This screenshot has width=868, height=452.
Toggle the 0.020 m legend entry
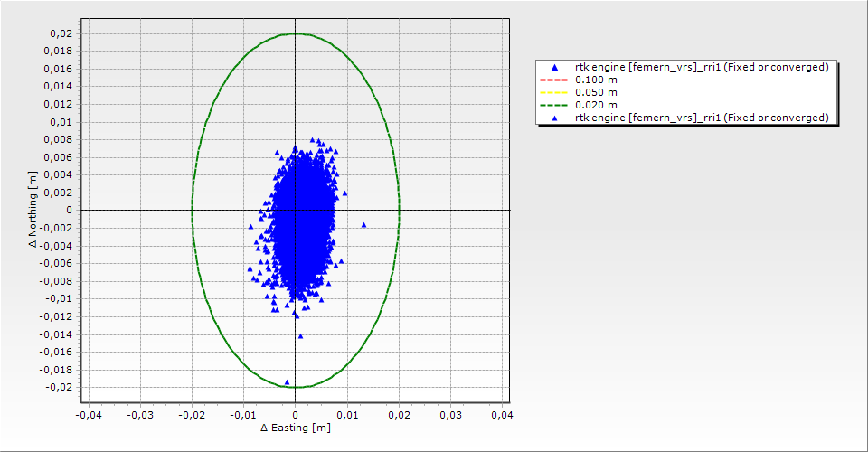pos(596,106)
